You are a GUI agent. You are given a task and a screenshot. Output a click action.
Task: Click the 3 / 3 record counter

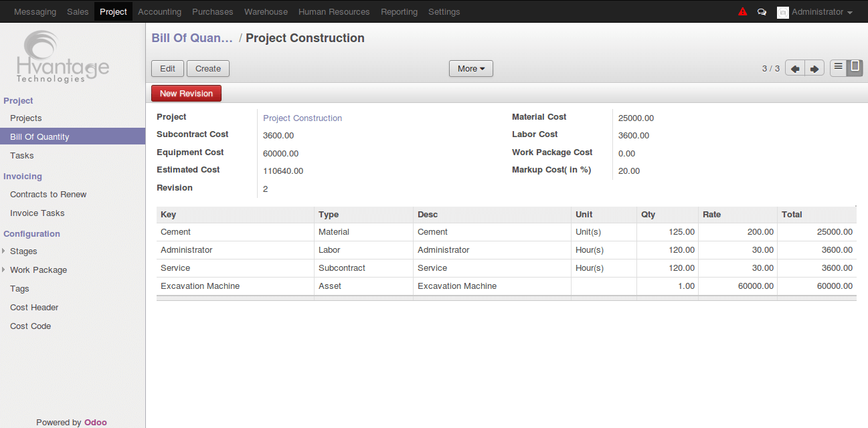pos(771,68)
